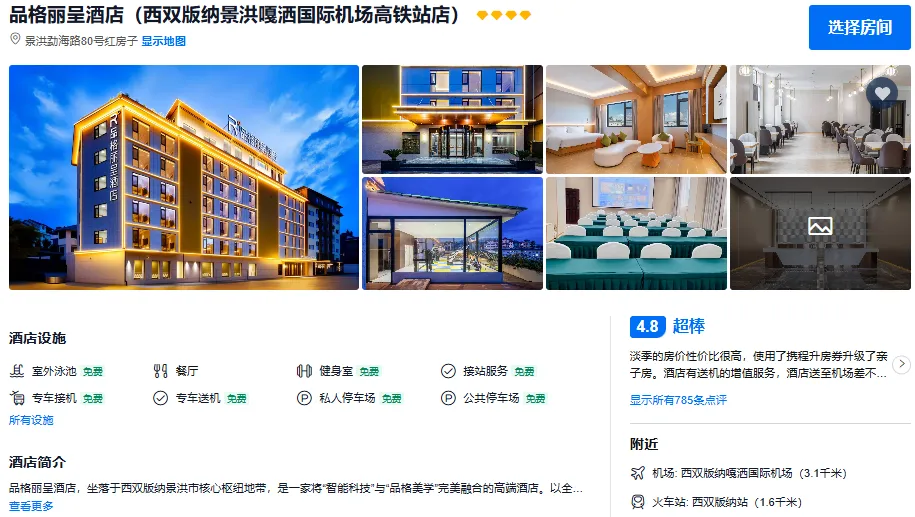Open the guest room with sofa photo
The height and width of the screenshot is (517, 915).
(x=637, y=120)
